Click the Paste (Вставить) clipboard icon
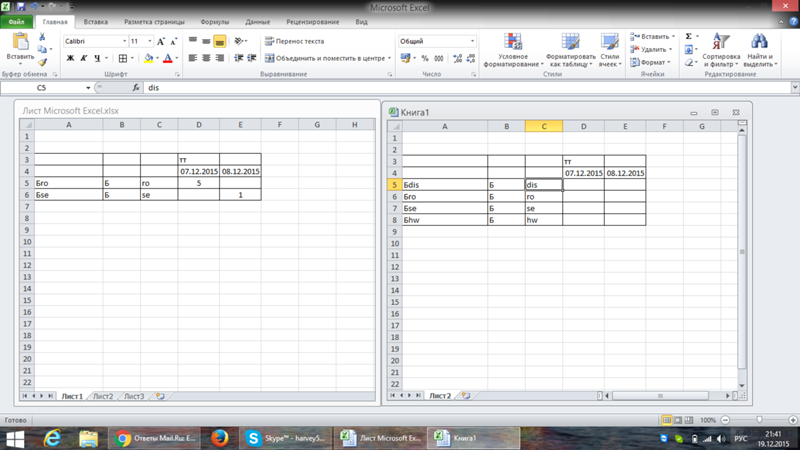Viewport: 800px width, 450px height. point(20,41)
